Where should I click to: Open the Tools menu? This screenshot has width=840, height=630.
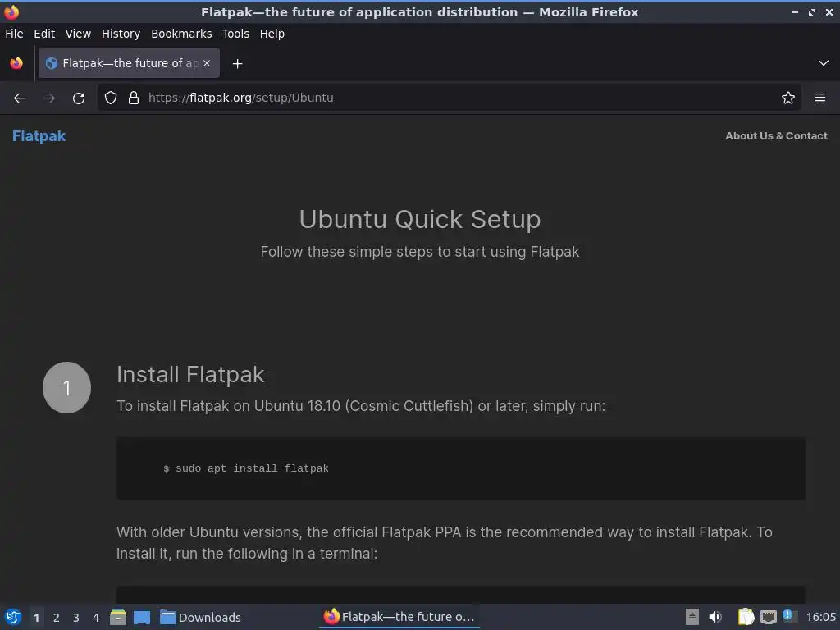tap(235, 34)
